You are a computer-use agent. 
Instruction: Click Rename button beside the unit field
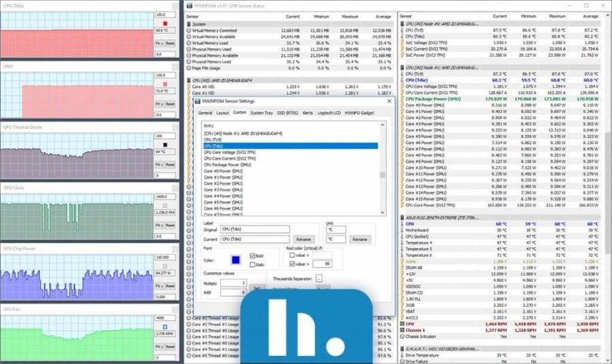tap(360, 239)
